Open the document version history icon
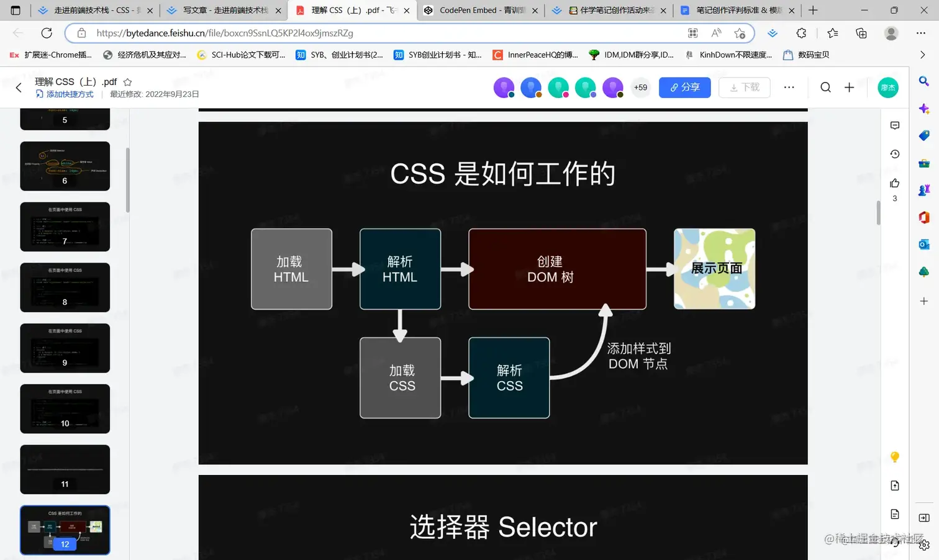 pos(894,153)
